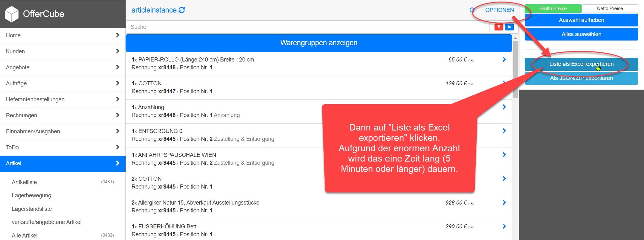Open Anzahlung row arrow icon
Viewport: 644px width, 240px height.
pos(504,107)
